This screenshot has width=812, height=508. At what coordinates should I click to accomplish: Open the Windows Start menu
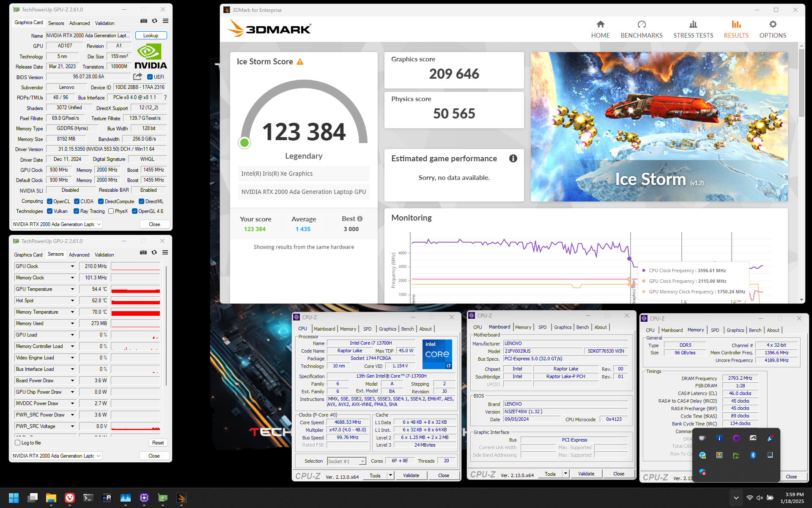click(x=14, y=498)
